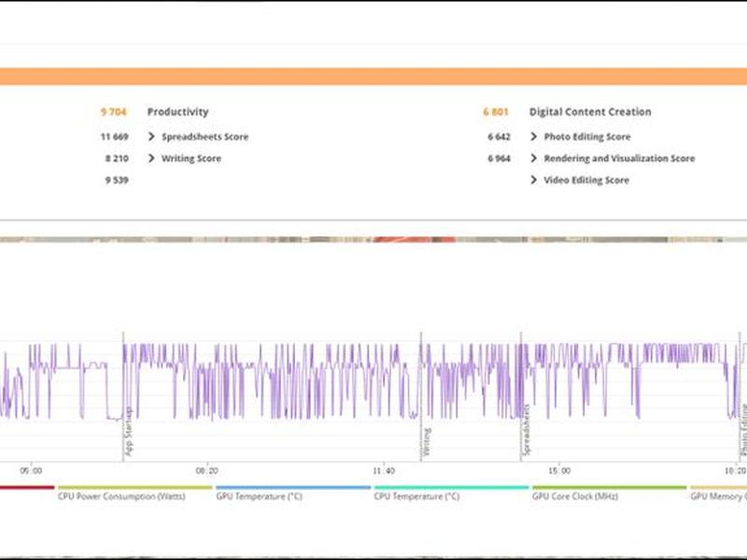Click the Digital Content Creation score 6 801

496,112
